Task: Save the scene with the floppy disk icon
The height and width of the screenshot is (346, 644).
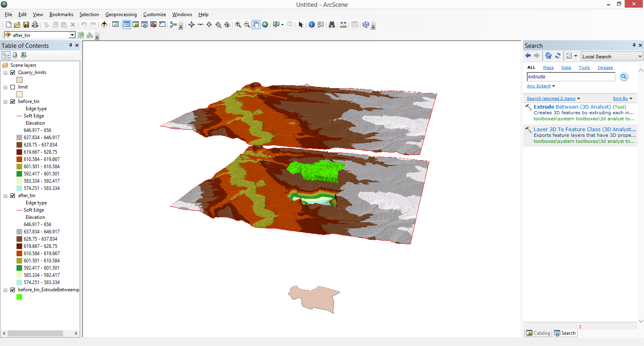Action: click(26, 25)
